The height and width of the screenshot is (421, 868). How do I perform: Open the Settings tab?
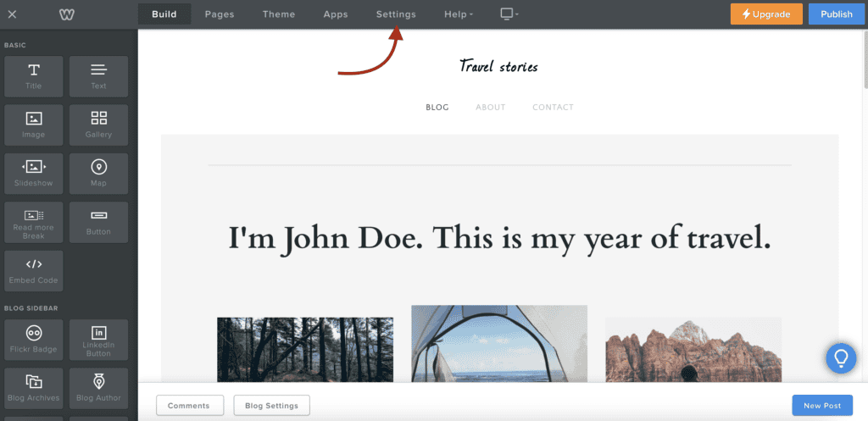tap(396, 14)
